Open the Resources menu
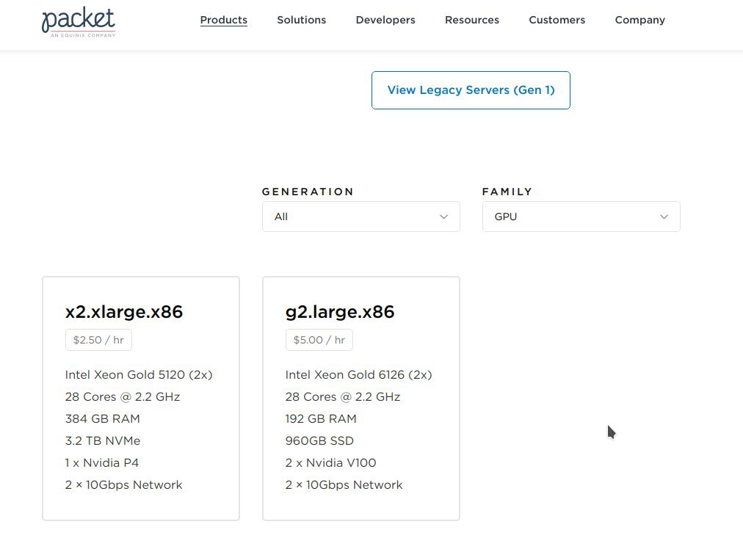Image resolution: width=743 pixels, height=560 pixels. coord(472,20)
